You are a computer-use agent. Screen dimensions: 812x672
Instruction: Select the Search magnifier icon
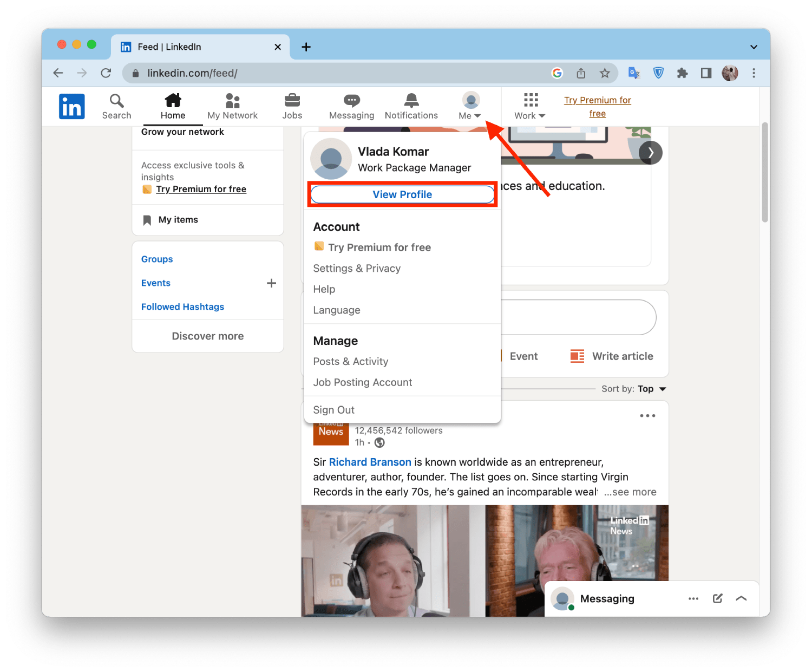click(116, 101)
